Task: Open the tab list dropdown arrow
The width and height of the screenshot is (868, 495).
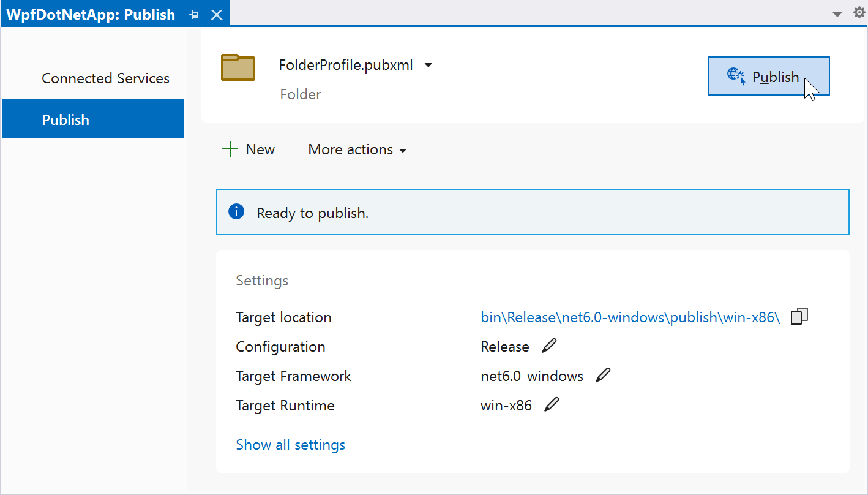Action: 837,14
